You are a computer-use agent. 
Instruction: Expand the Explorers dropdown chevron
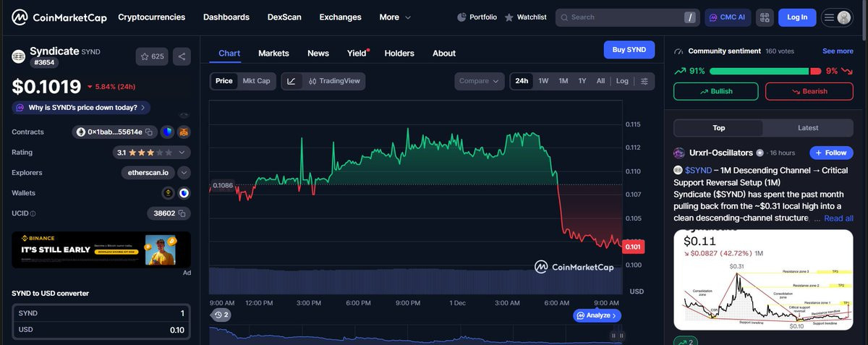(184, 173)
